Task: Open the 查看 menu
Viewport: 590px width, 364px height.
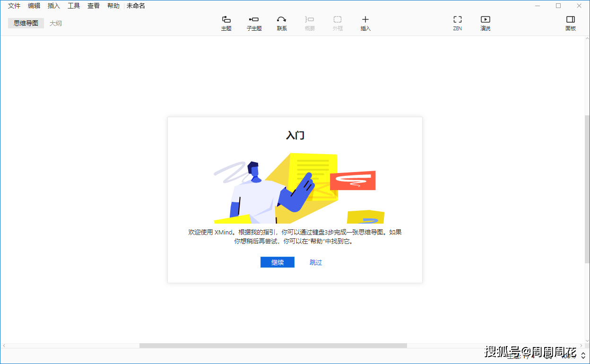Action: [x=94, y=6]
